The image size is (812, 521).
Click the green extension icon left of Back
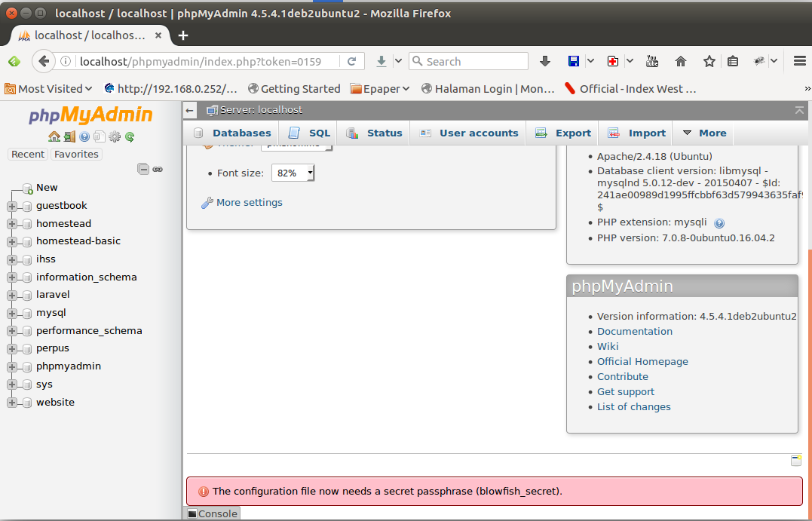[14, 61]
